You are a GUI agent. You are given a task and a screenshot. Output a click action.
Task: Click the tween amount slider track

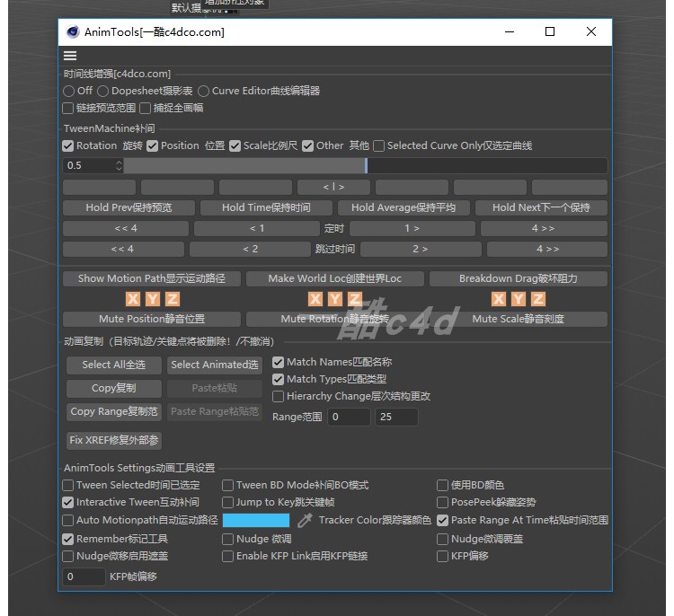(x=366, y=166)
